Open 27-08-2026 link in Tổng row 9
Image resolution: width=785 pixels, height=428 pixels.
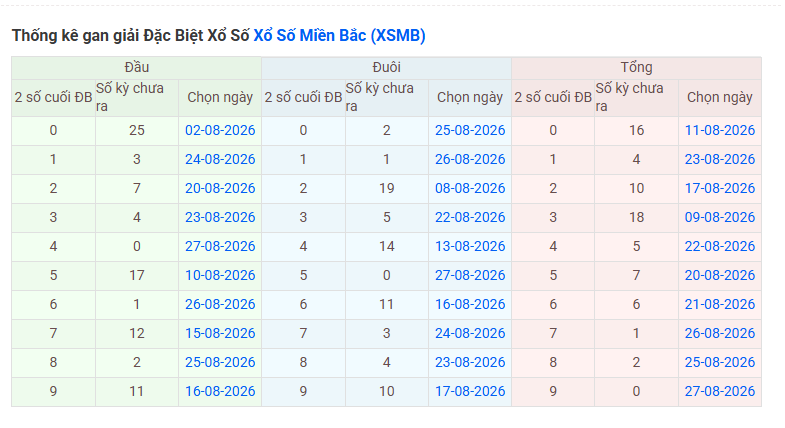(x=719, y=391)
